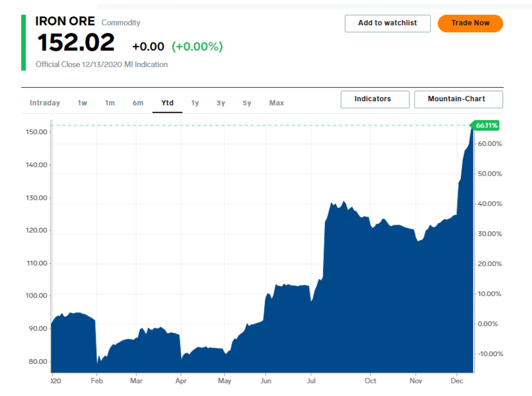Viewport: 532px width, 396px height.
Task: Select the 6m time range
Action: 138,103
